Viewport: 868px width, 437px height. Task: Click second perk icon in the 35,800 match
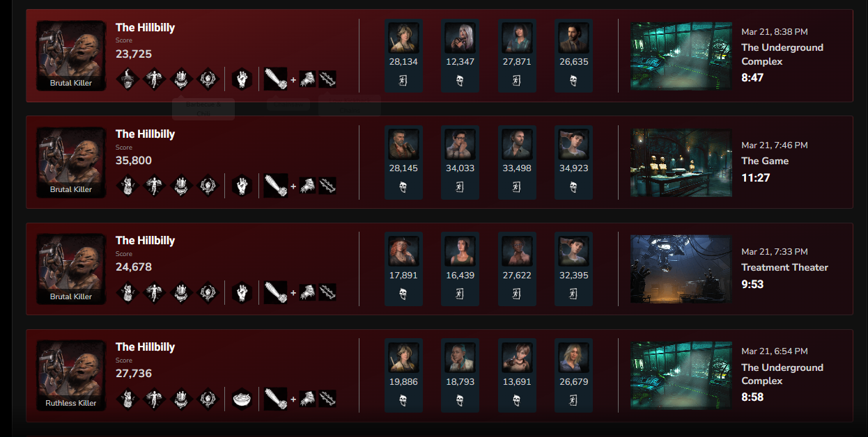(x=153, y=186)
